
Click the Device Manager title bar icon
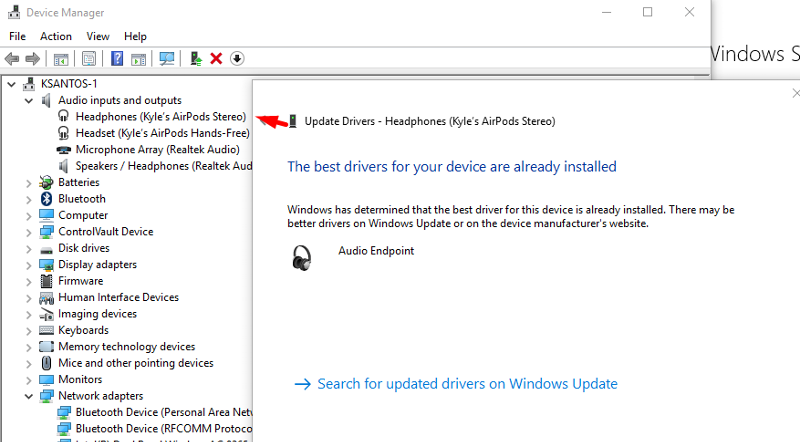pyautogui.click(x=14, y=12)
